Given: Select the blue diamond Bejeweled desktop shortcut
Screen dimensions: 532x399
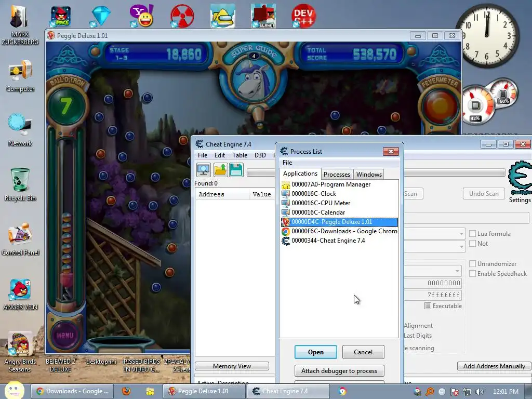Looking at the screenshot, I should pyautogui.click(x=100, y=16).
